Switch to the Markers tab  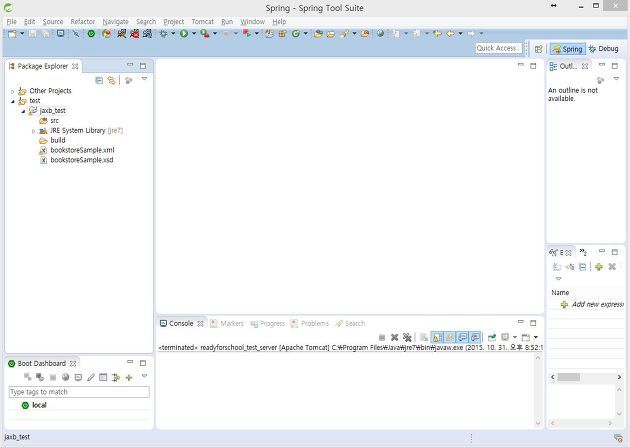tap(227, 324)
